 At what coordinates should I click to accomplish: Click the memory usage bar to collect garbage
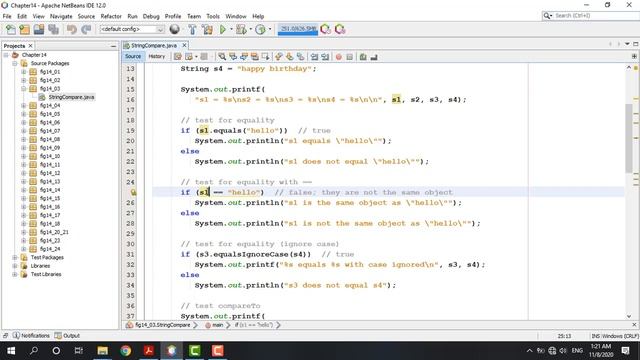[298, 29]
